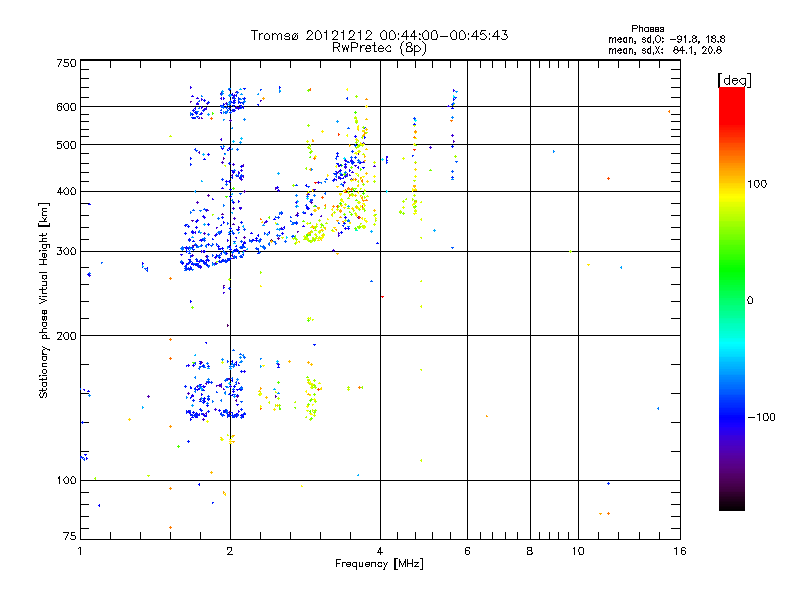Viewport: 800px width, 600px height.
Task: Click the 6 tick label on the frequency axis
Action: coord(467,551)
